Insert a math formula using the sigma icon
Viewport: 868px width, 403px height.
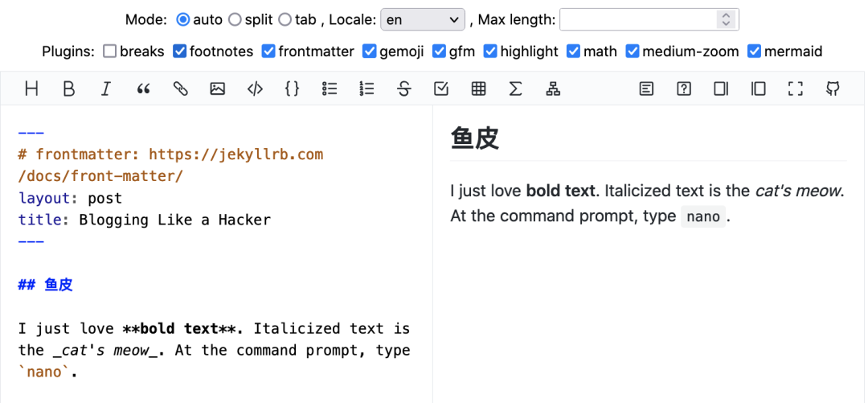516,89
